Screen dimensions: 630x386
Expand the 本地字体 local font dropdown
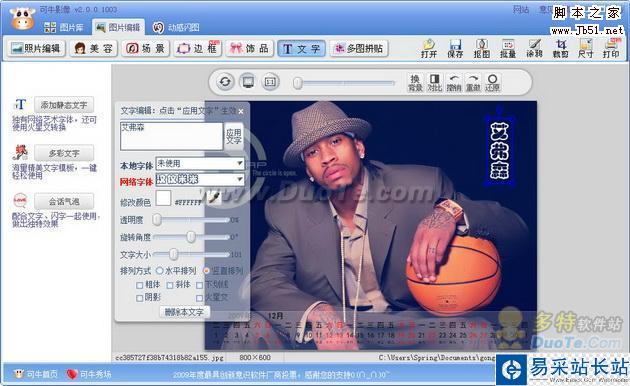click(x=239, y=163)
